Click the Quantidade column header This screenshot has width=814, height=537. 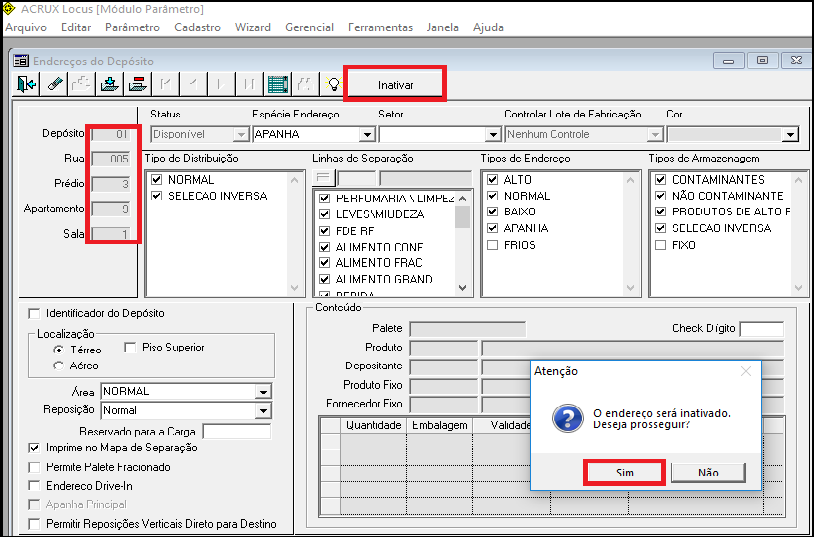[374, 425]
